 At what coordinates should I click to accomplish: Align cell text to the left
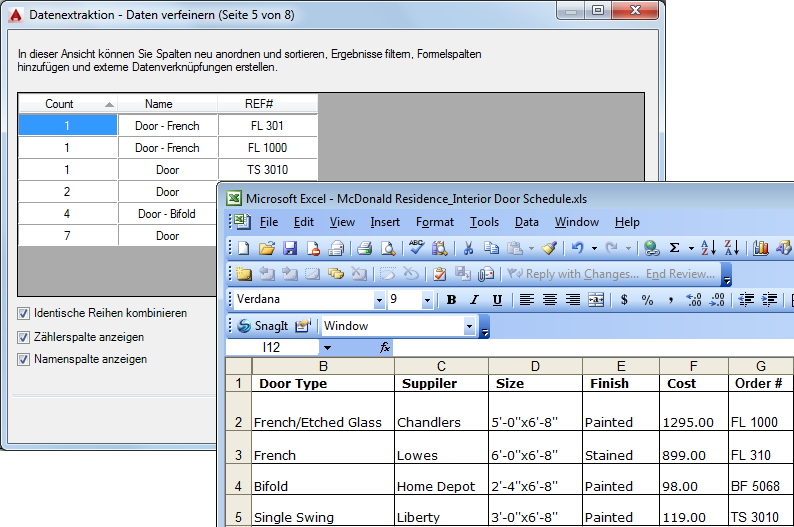click(x=527, y=300)
